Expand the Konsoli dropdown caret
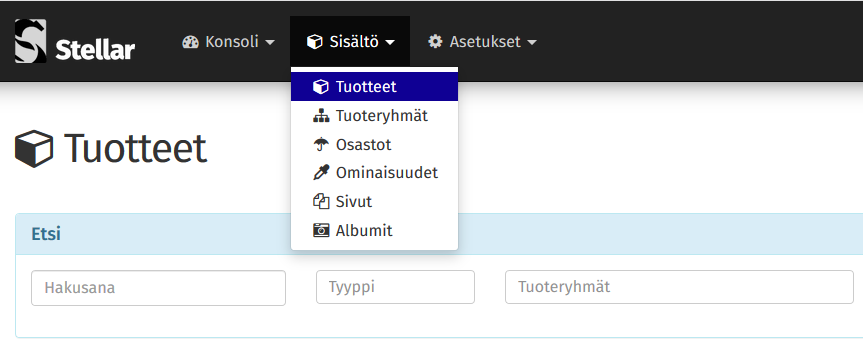863x360 pixels. click(270, 42)
